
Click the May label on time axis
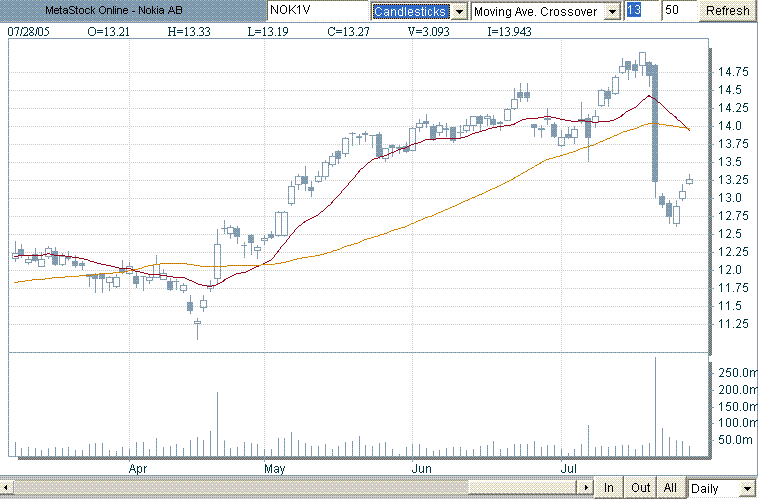274,469
